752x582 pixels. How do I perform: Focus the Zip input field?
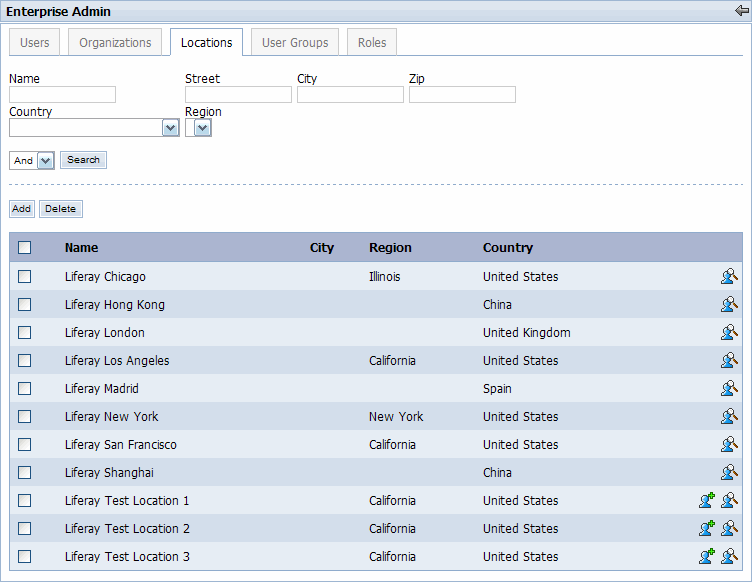coord(462,95)
